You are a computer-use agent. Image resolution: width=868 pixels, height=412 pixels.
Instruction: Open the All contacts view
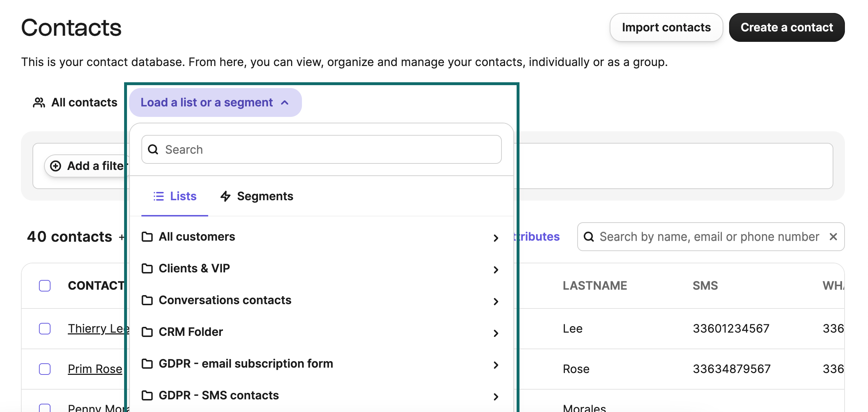(75, 102)
